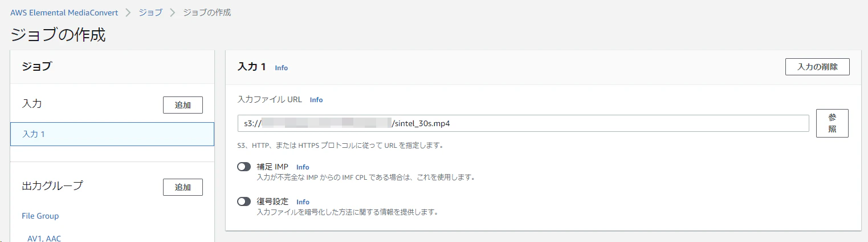Viewport: 868px width, 242px height.
Task: Go to ジョブ breadcrumb link
Action: pyautogui.click(x=150, y=12)
